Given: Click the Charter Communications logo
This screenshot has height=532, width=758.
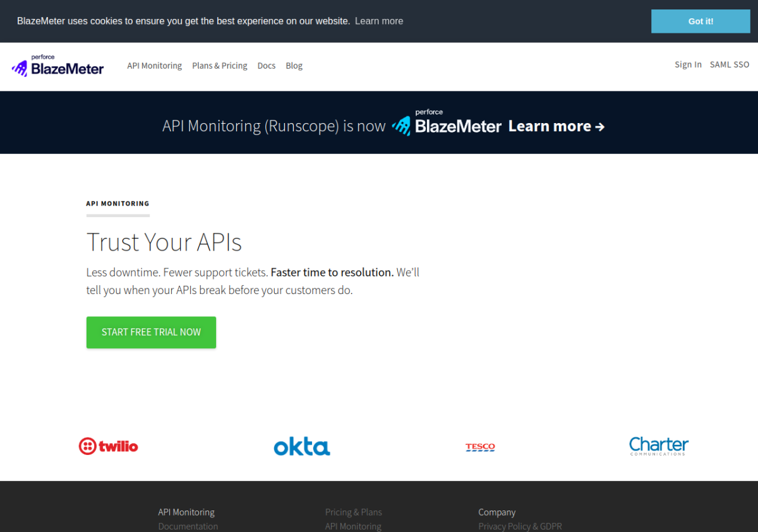Looking at the screenshot, I should [x=659, y=446].
